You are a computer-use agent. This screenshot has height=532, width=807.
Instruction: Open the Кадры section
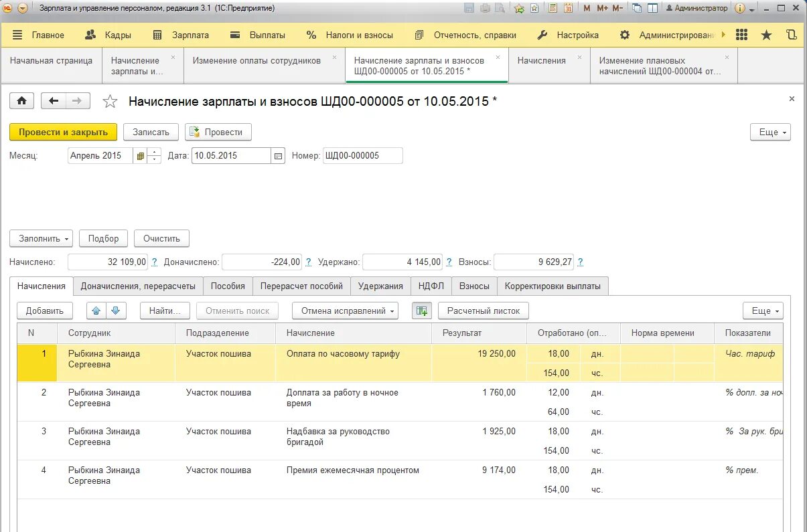tap(108, 35)
